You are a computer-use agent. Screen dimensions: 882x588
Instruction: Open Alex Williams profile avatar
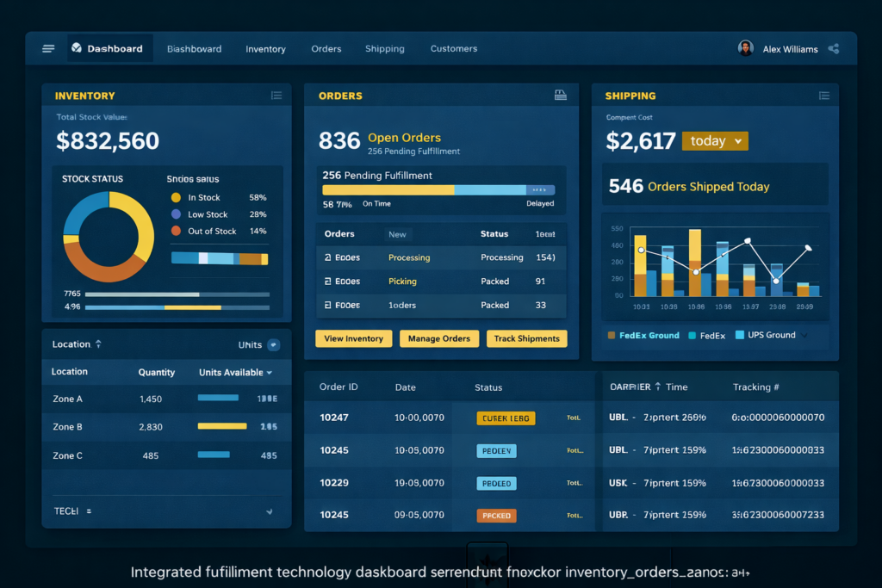tap(746, 48)
